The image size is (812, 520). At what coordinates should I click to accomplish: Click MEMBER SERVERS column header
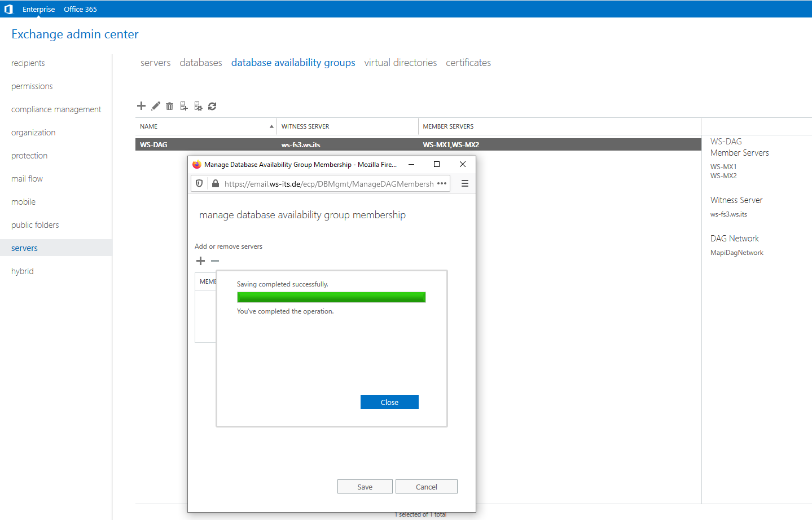[x=448, y=126]
